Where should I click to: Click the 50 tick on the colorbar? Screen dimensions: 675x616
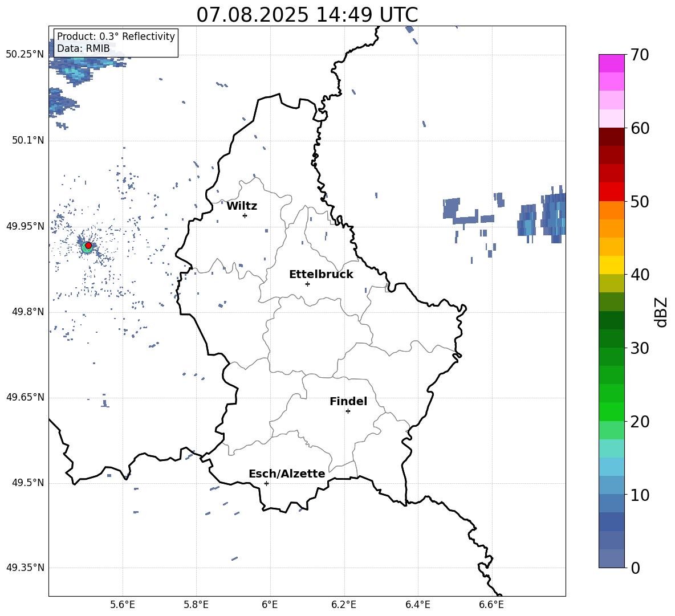click(x=640, y=201)
